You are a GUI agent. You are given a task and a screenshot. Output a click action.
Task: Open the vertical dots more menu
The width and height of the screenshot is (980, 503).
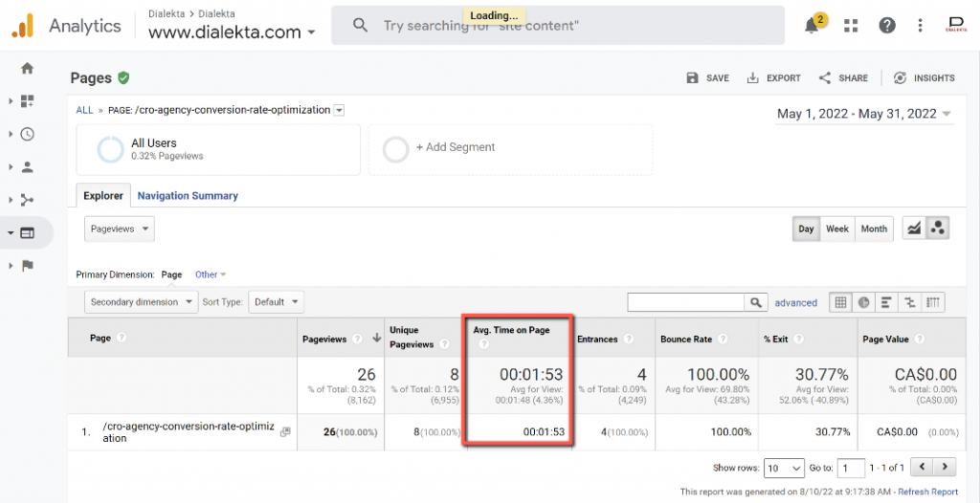pyautogui.click(x=920, y=26)
